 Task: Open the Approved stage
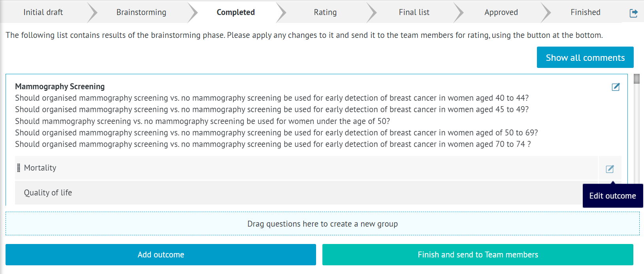pyautogui.click(x=501, y=12)
